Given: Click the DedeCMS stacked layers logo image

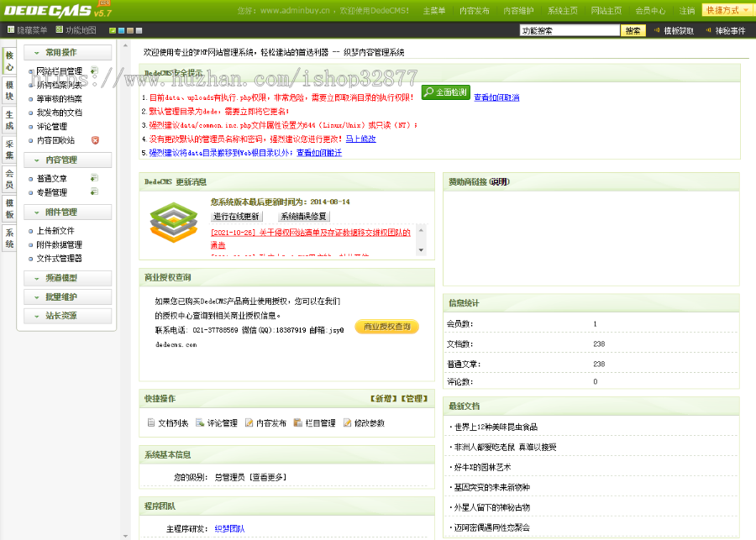Looking at the screenshot, I should tap(174, 223).
